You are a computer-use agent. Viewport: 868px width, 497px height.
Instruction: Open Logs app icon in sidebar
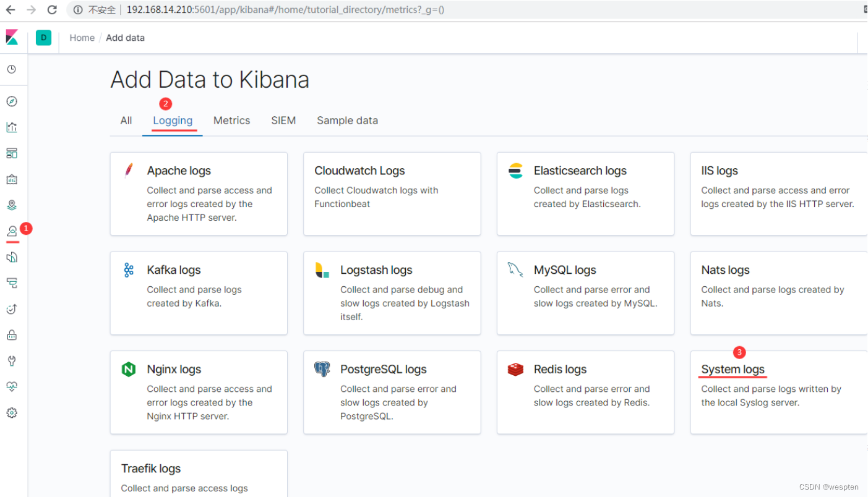(12, 257)
